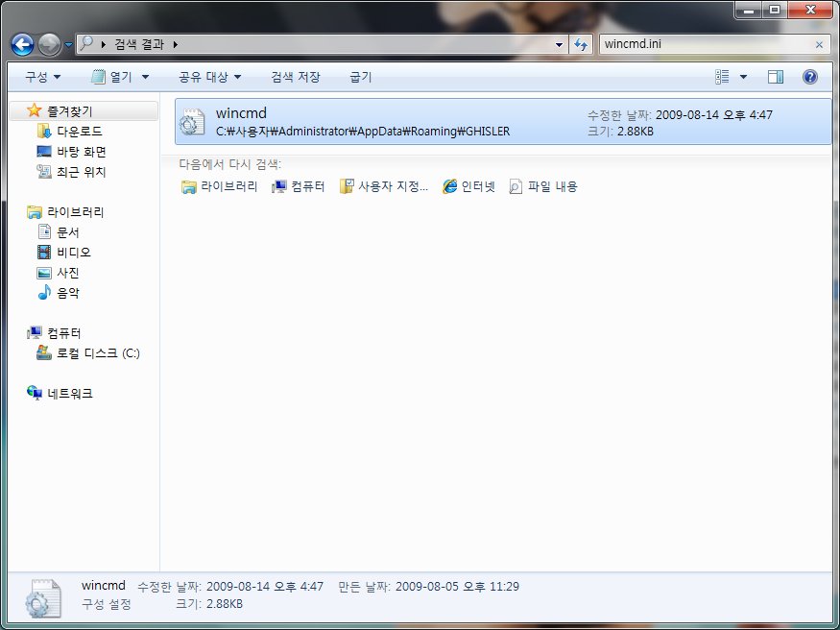The width and height of the screenshot is (840, 630).
Task: Search again in 파일 내용
Action: point(543,186)
